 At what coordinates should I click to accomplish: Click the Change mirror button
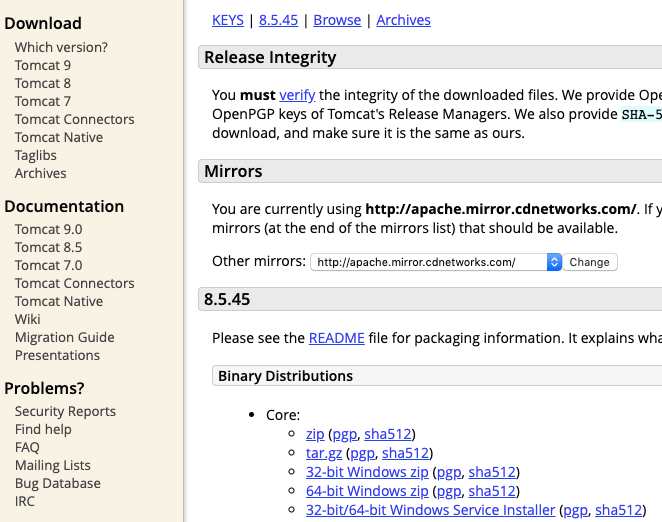click(589, 262)
